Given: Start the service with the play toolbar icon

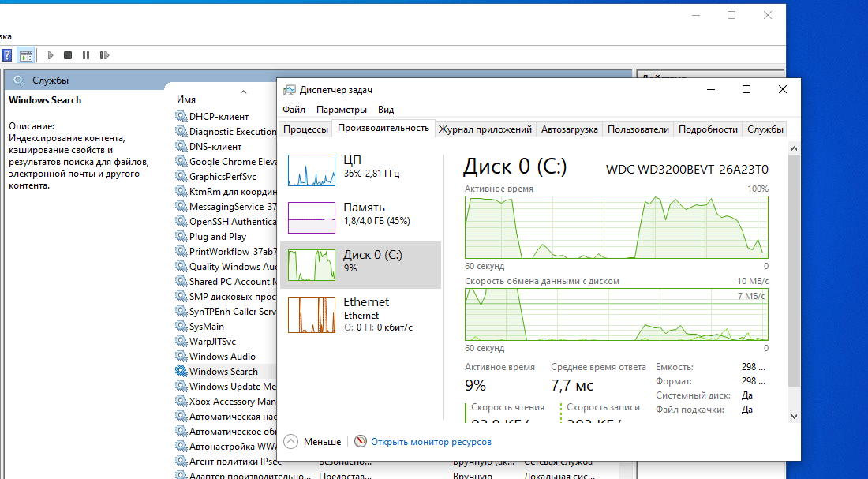Looking at the screenshot, I should point(51,55).
